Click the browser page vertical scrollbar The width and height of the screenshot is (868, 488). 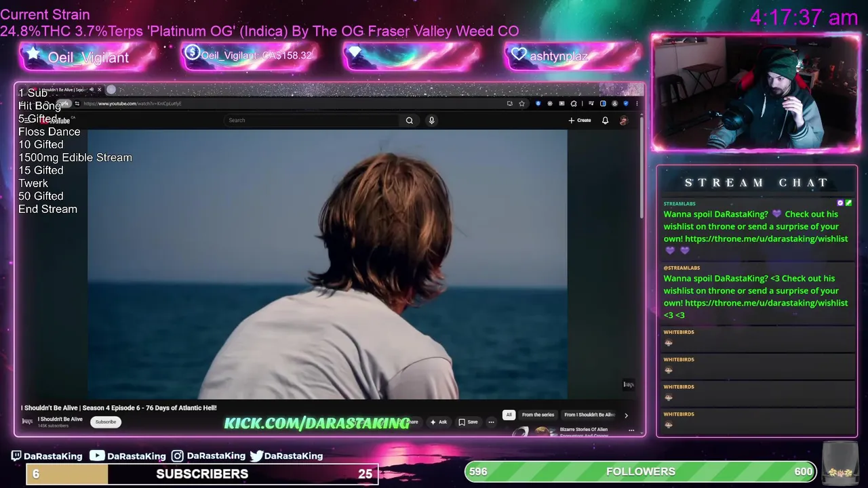642,169
